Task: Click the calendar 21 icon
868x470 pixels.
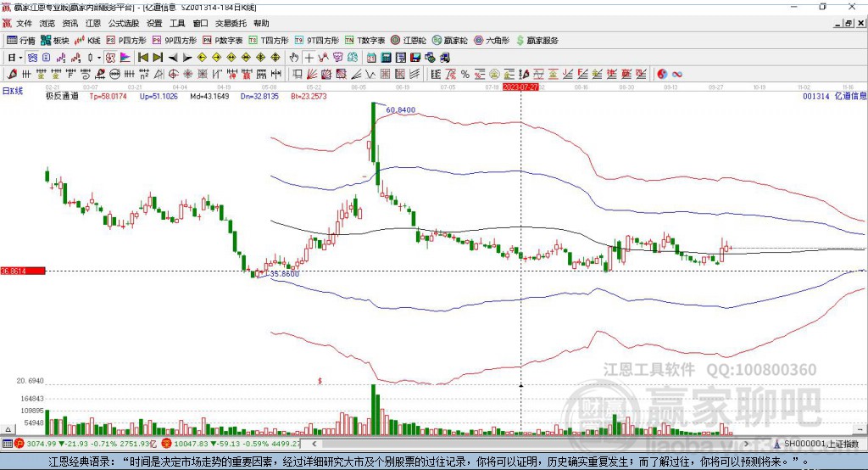Action: (371, 58)
